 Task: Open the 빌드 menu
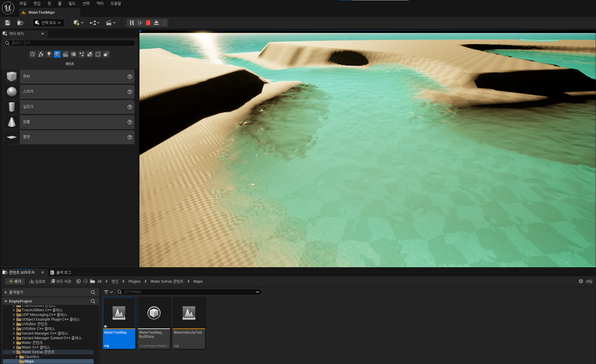click(x=72, y=3)
